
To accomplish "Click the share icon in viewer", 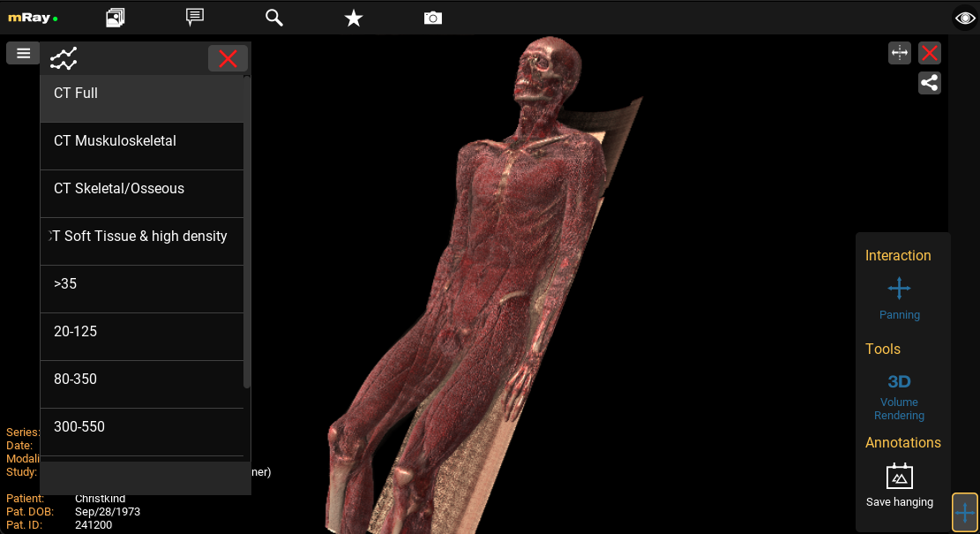I will tap(929, 83).
